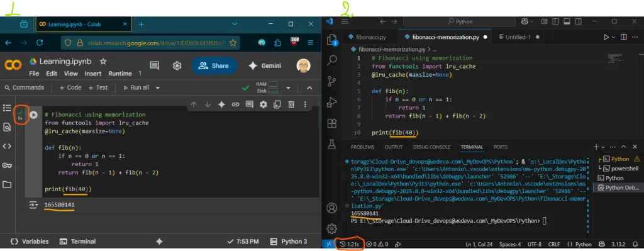Open Colab table of contents icon
Viewport: 644px width, 251px height.
(7, 108)
